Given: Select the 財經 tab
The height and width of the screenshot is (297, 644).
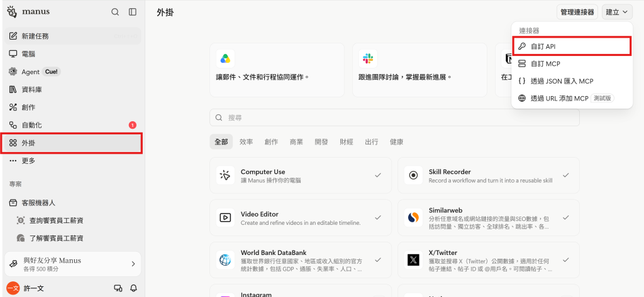Looking at the screenshot, I should pyautogui.click(x=347, y=142).
